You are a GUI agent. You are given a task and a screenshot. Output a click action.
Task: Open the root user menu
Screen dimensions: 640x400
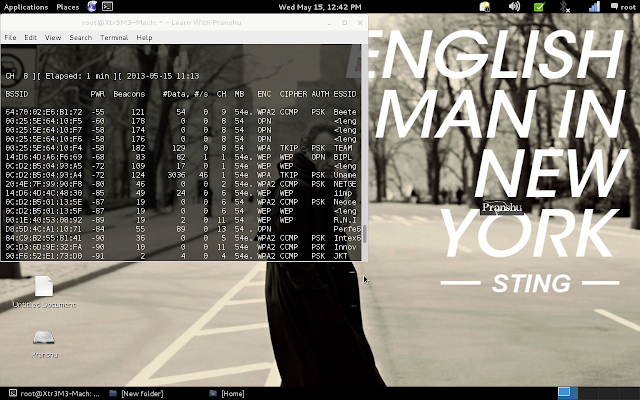point(621,7)
